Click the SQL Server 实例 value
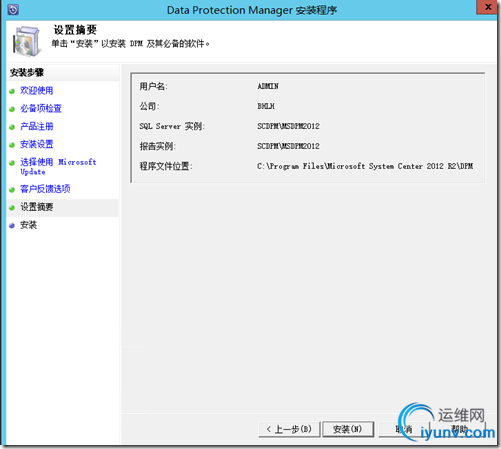Image resolution: width=501 pixels, height=449 pixels. 288,126
